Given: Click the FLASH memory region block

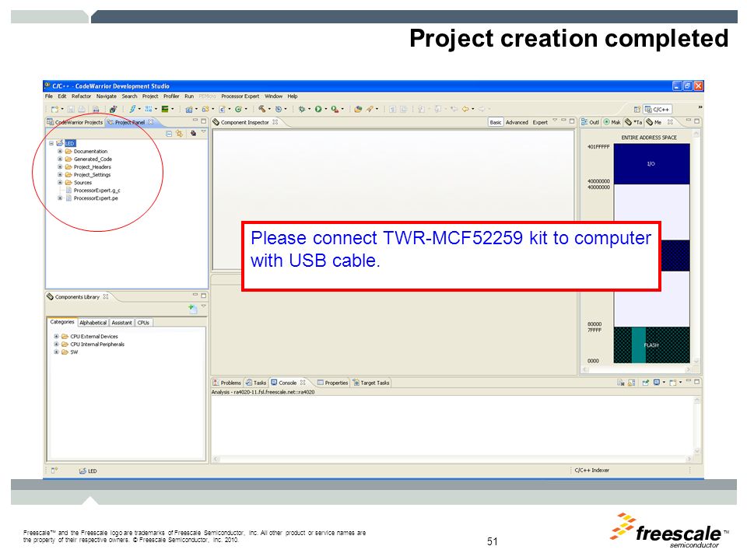Looking at the screenshot, I should (x=651, y=345).
